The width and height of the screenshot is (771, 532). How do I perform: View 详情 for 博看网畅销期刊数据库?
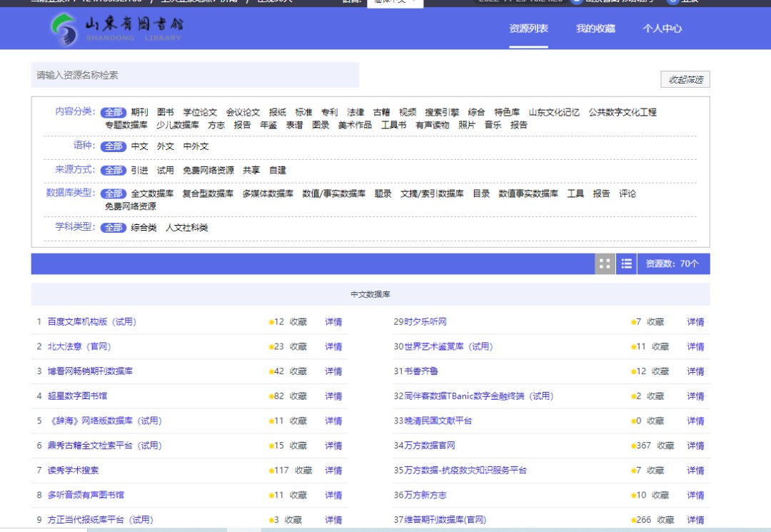coord(333,372)
